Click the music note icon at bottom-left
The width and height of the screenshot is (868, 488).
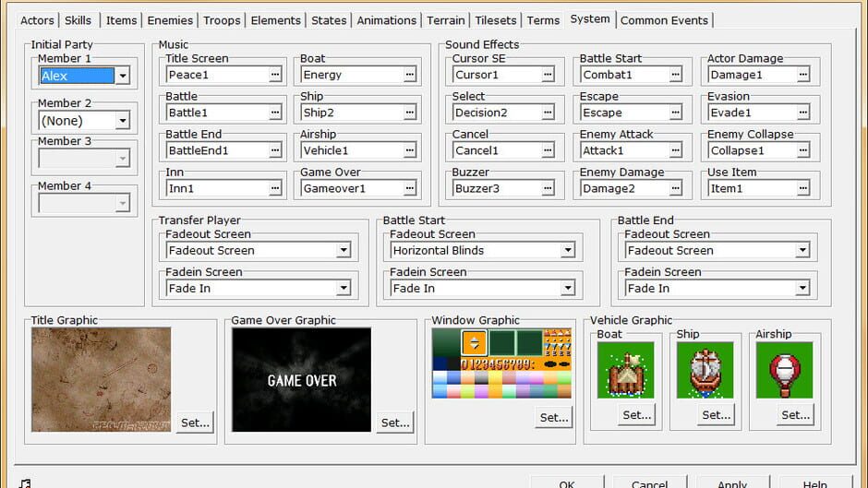click(25, 483)
